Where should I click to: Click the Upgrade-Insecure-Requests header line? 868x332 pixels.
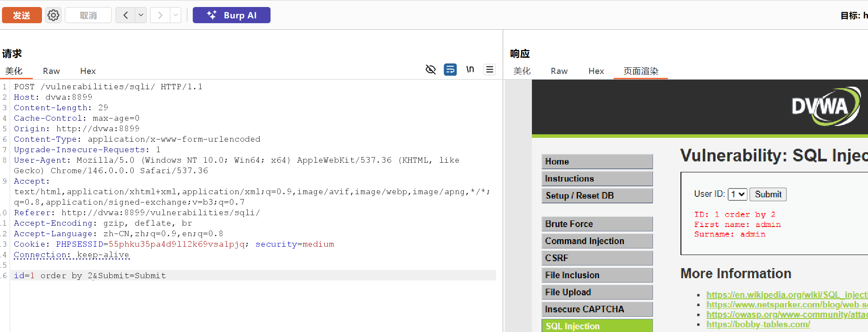[87, 150]
